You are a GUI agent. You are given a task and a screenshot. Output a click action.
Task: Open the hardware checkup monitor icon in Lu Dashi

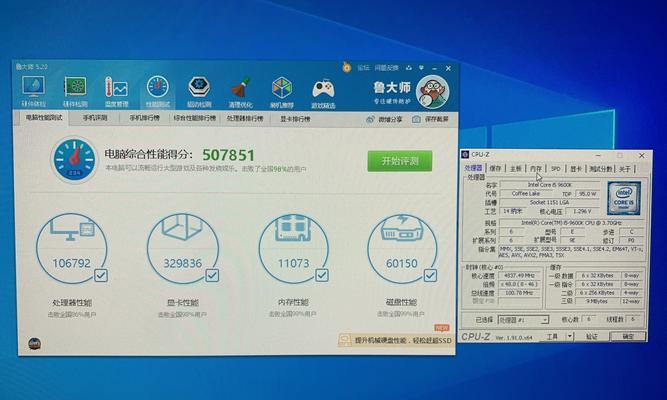tap(33, 88)
